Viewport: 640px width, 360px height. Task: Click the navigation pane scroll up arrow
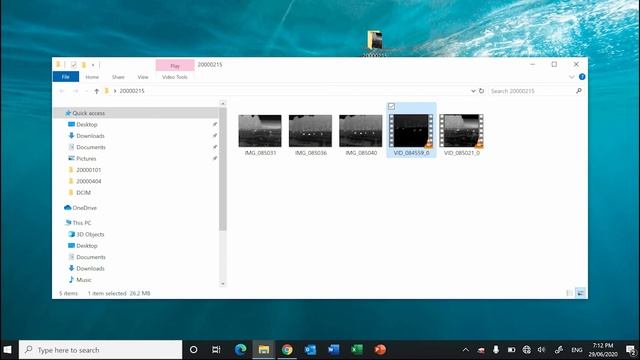click(223, 104)
